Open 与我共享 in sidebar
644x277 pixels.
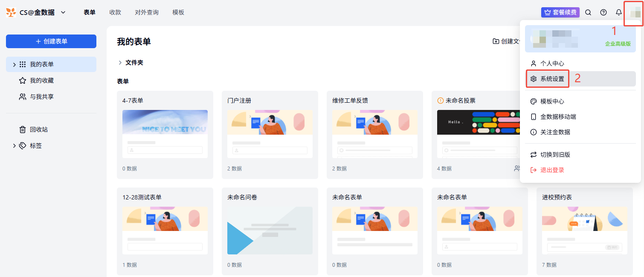pos(41,97)
